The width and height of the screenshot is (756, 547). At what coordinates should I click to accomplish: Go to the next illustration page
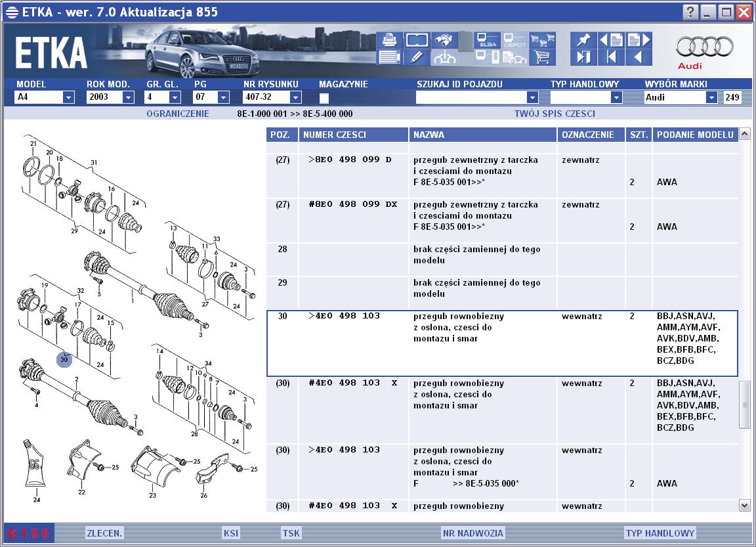(639, 39)
